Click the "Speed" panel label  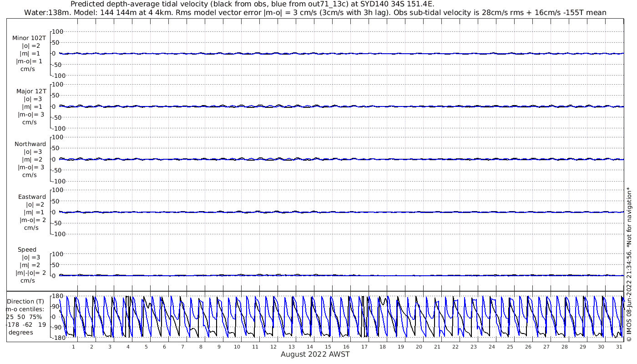tap(27, 250)
